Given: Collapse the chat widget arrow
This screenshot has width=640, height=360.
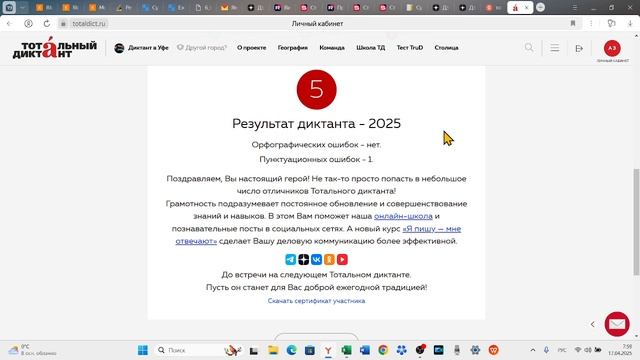Looking at the screenshot, I should pos(593,324).
